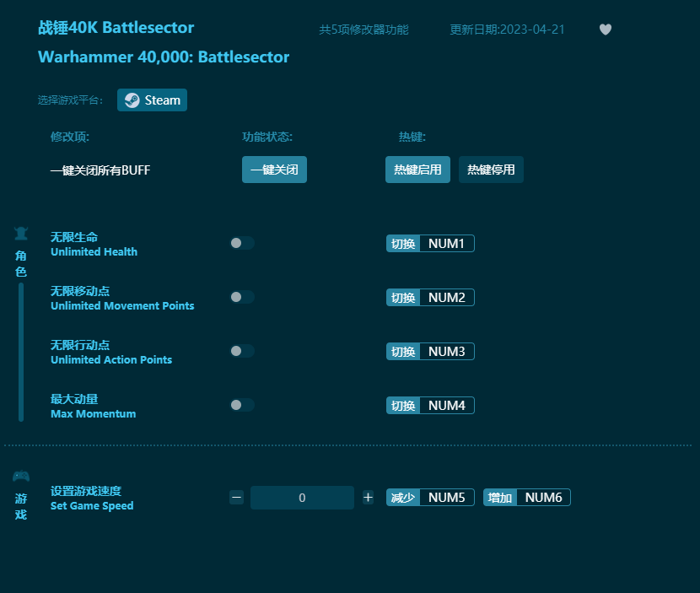Click the Warhammer 40,000: Battlesector subtitle

pos(164,57)
